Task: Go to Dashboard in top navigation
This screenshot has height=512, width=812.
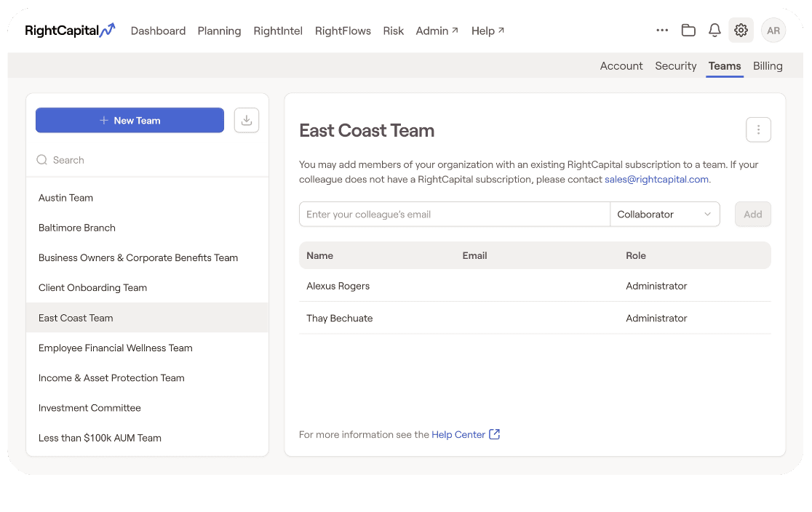Action: (x=158, y=31)
